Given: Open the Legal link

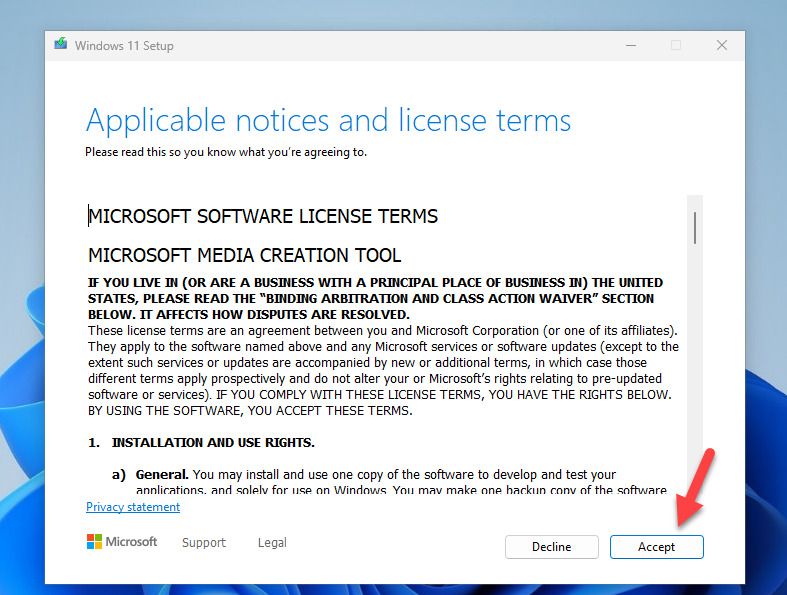Looking at the screenshot, I should pyautogui.click(x=272, y=542).
